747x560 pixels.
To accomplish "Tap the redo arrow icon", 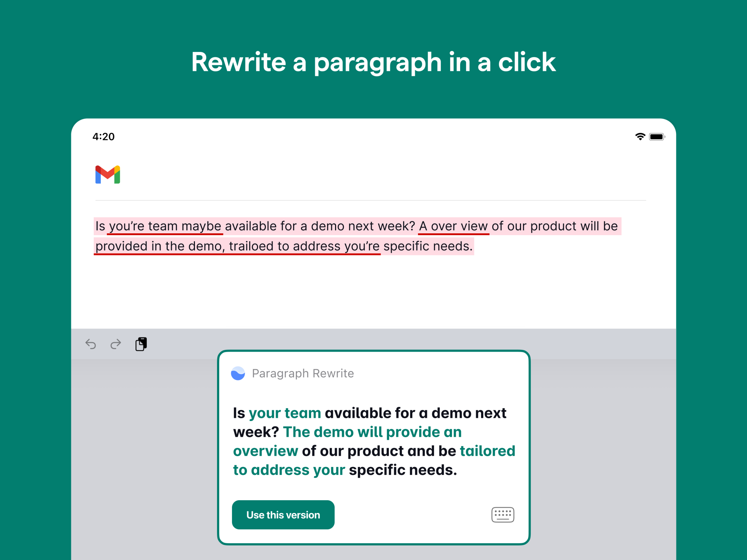I will pos(116,344).
